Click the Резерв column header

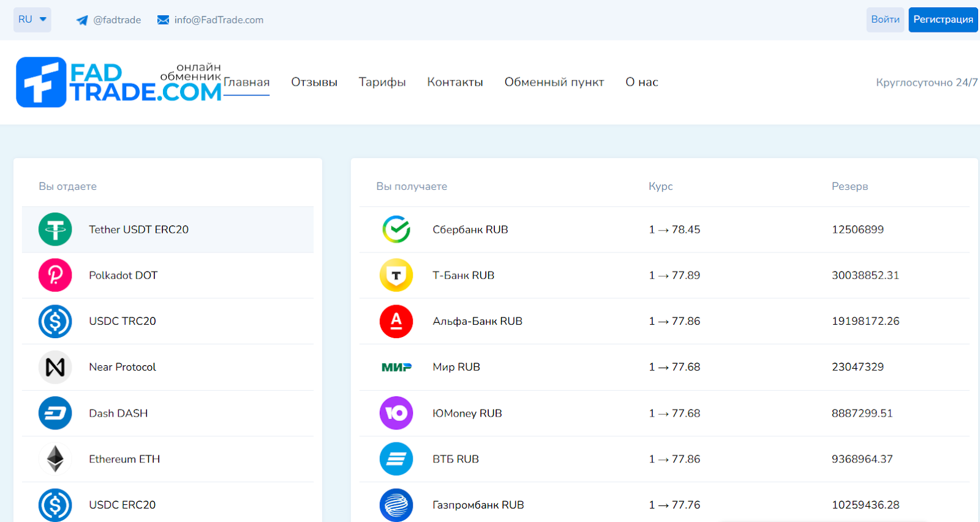tap(850, 186)
